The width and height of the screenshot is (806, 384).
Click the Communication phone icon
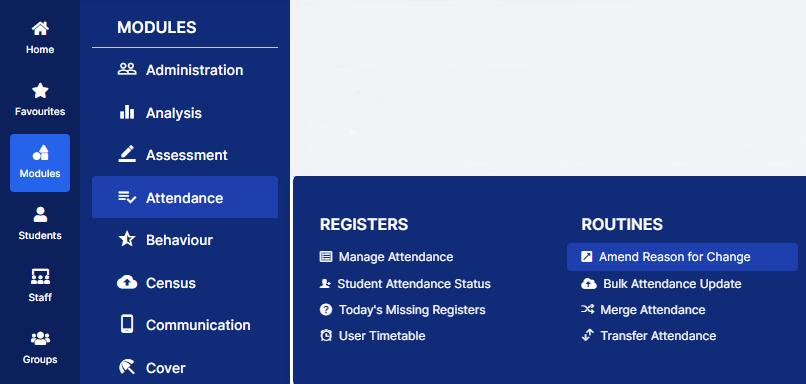[x=127, y=324]
